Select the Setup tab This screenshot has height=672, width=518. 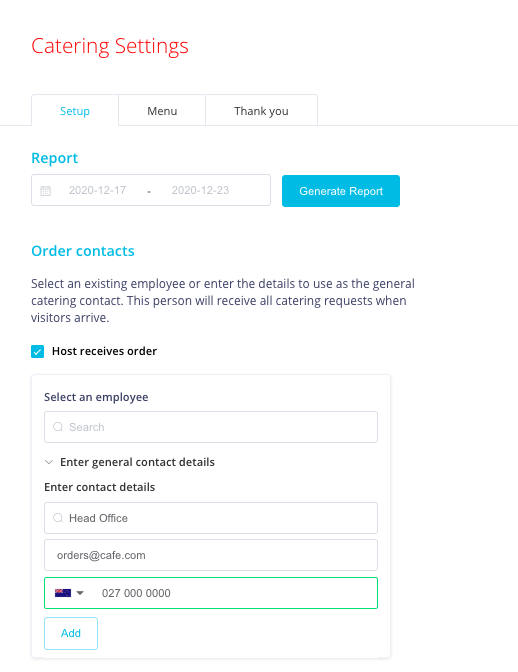coord(75,111)
